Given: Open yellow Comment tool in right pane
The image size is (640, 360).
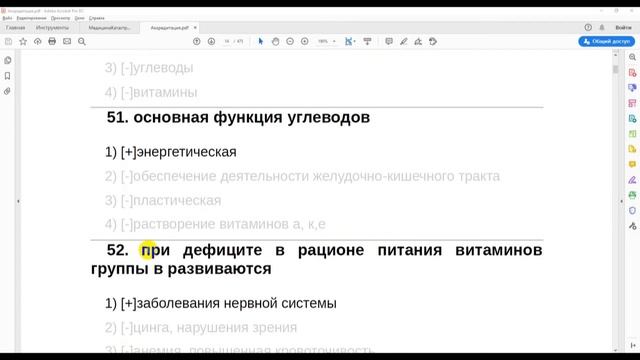Looking at the screenshot, I should (632, 164).
